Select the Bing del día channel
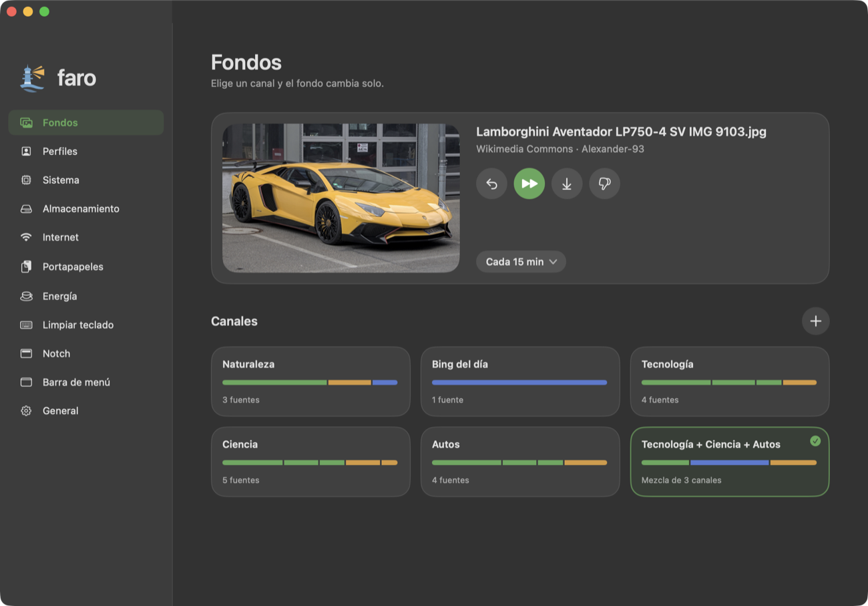 pos(520,382)
